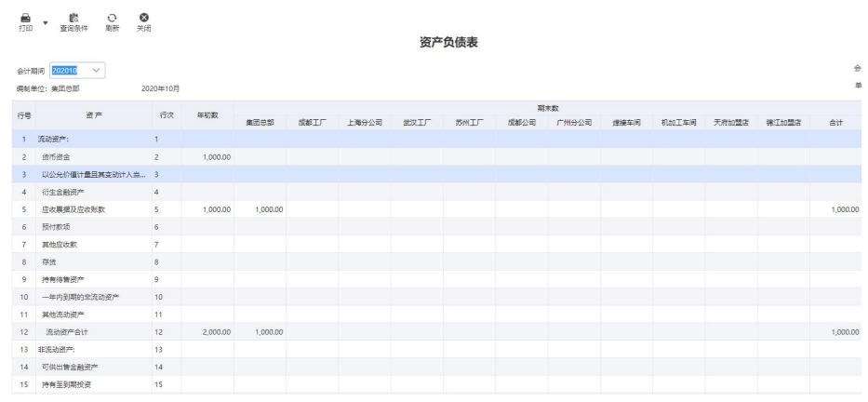The image size is (868, 402).
Task: Open 查询条件 query conditions
Action: click(73, 20)
